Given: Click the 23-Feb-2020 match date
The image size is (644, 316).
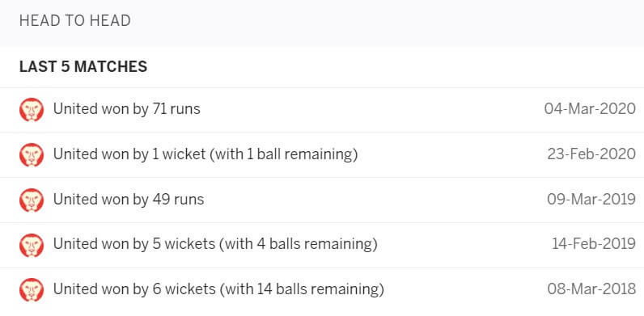Looking at the screenshot, I should (591, 154).
